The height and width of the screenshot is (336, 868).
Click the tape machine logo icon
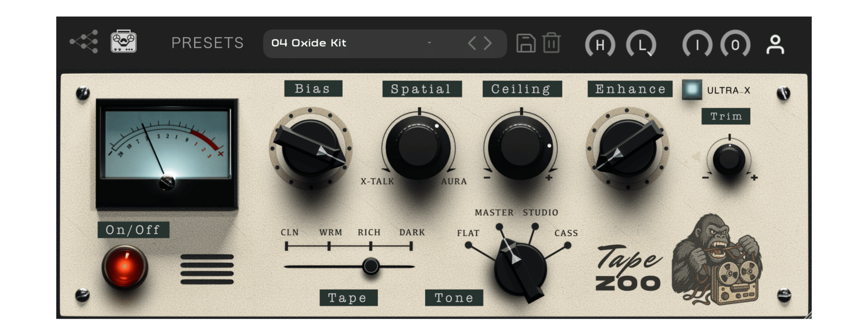tap(123, 42)
